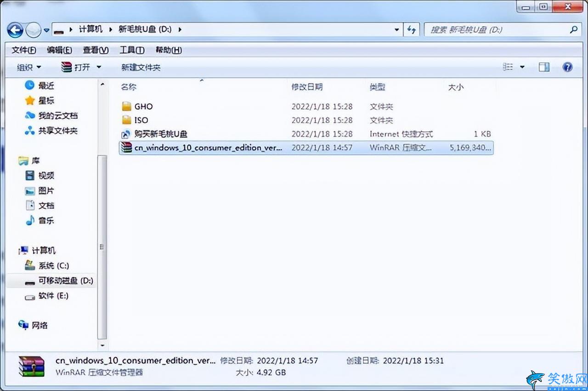Select 最近 in the navigation pane
This screenshot has width=588, height=391.
[x=40, y=85]
